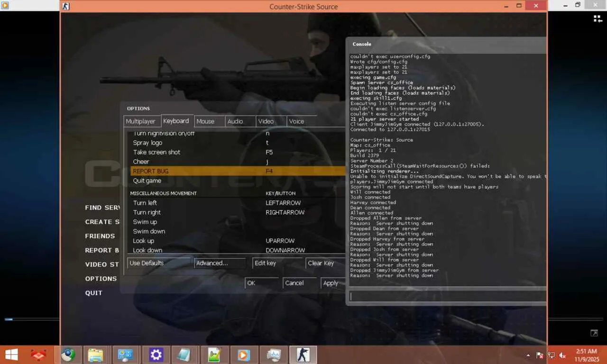
Task: Open the system monitor taskbar icon
Action: point(274,355)
